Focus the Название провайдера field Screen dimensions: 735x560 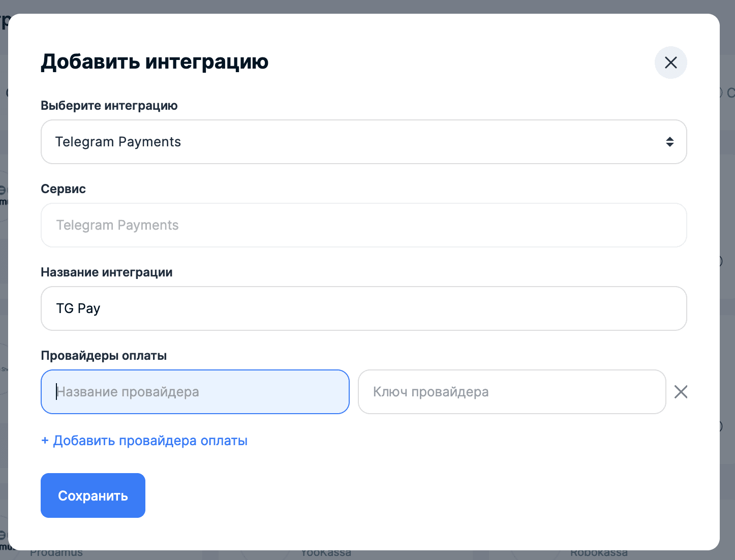pyautogui.click(x=195, y=392)
